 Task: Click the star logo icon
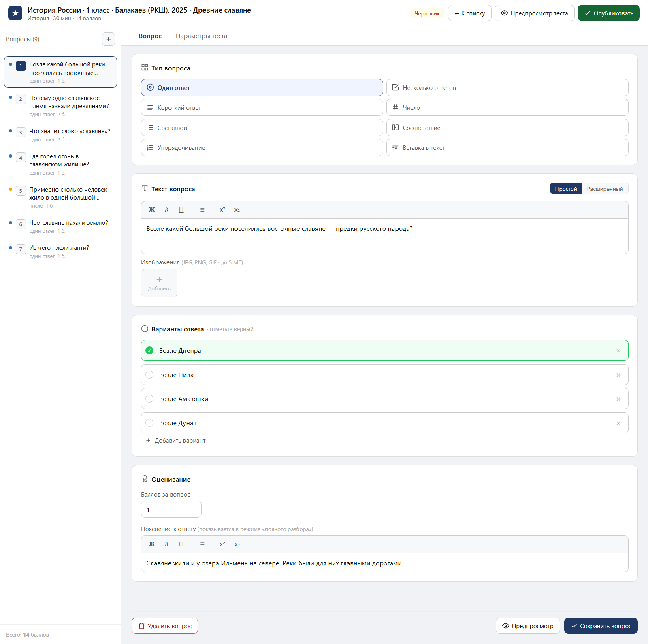pyautogui.click(x=15, y=13)
